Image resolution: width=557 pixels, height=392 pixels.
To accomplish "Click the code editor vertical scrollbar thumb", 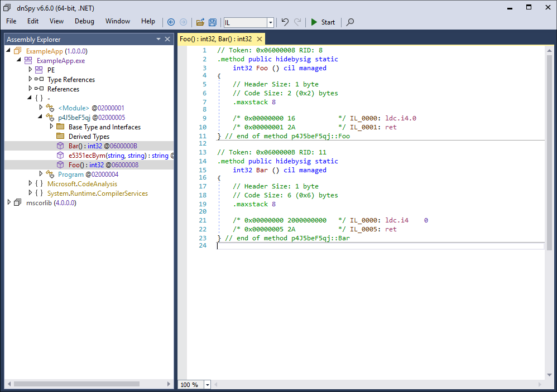I will [x=549, y=153].
